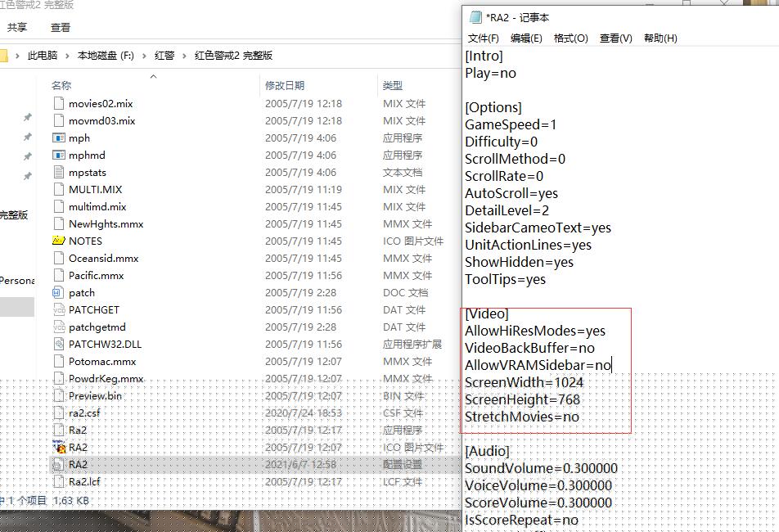Screen dimensions: 779x532
Task: Switch to the 查看 tab in Explorer
Action: 60,27
